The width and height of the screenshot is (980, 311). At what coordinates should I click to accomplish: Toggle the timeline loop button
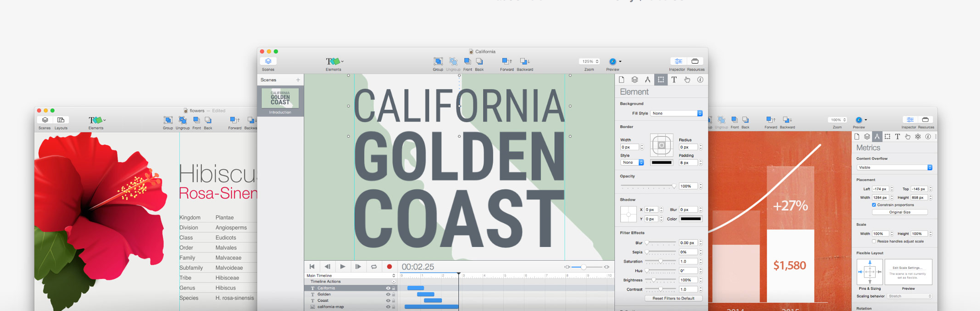pos(374,267)
